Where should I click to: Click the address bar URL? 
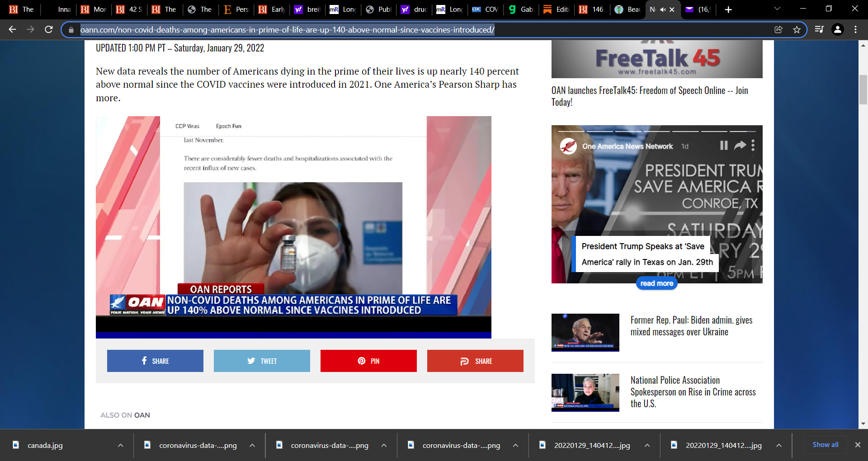(x=288, y=30)
